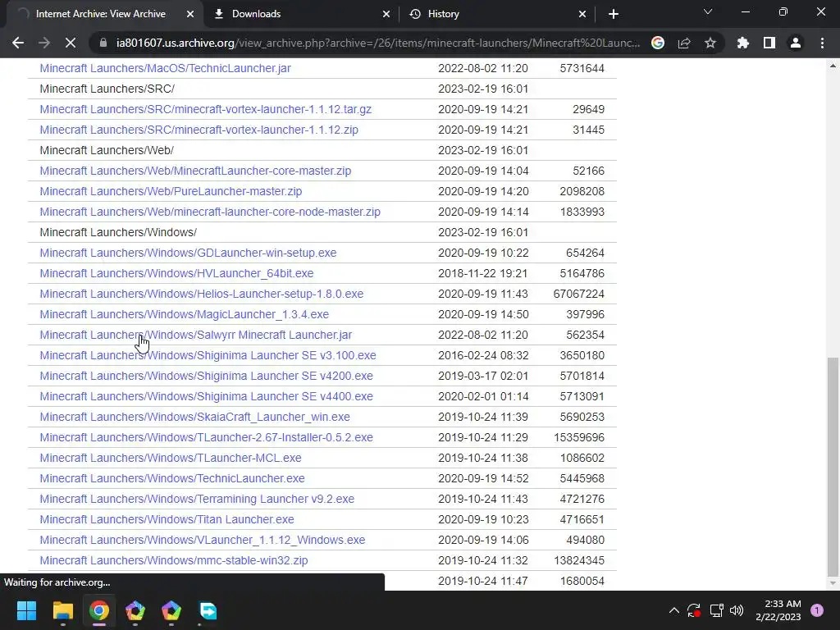The height and width of the screenshot is (630, 840).
Task: Download TLauncher-MCL.exe
Action: click(x=171, y=458)
